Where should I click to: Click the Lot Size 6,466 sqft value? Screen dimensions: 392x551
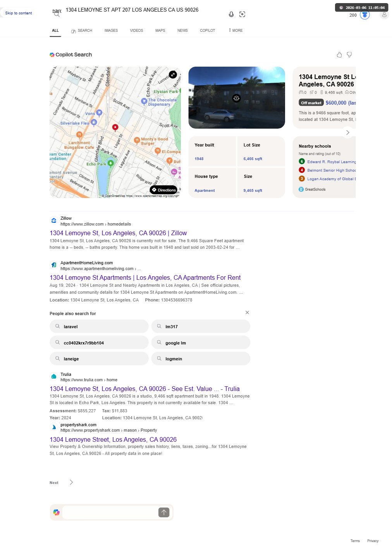tap(253, 159)
